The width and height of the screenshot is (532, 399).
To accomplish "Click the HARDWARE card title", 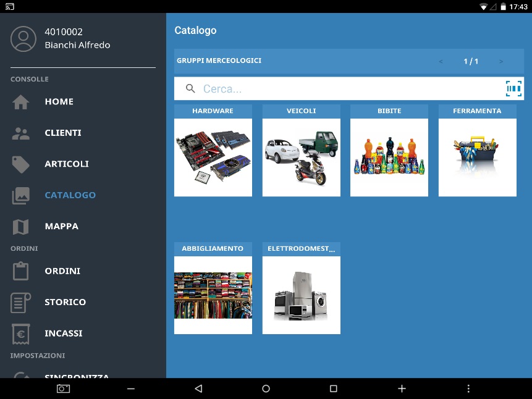I will [x=213, y=111].
